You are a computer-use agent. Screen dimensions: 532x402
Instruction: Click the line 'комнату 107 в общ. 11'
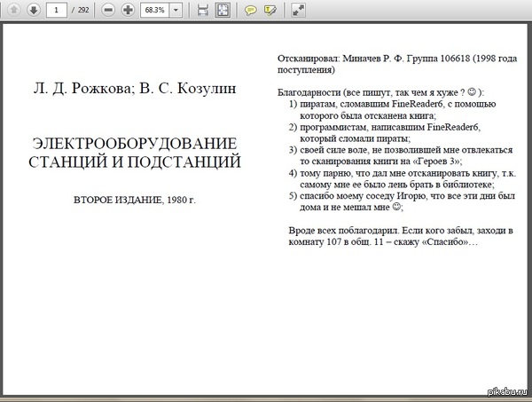(383, 242)
